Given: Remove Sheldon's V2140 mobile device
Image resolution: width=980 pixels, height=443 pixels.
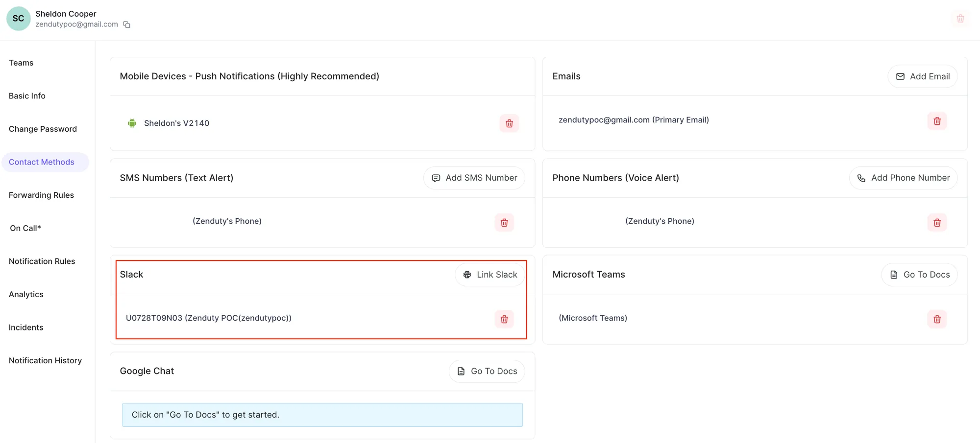Looking at the screenshot, I should tap(509, 123).
